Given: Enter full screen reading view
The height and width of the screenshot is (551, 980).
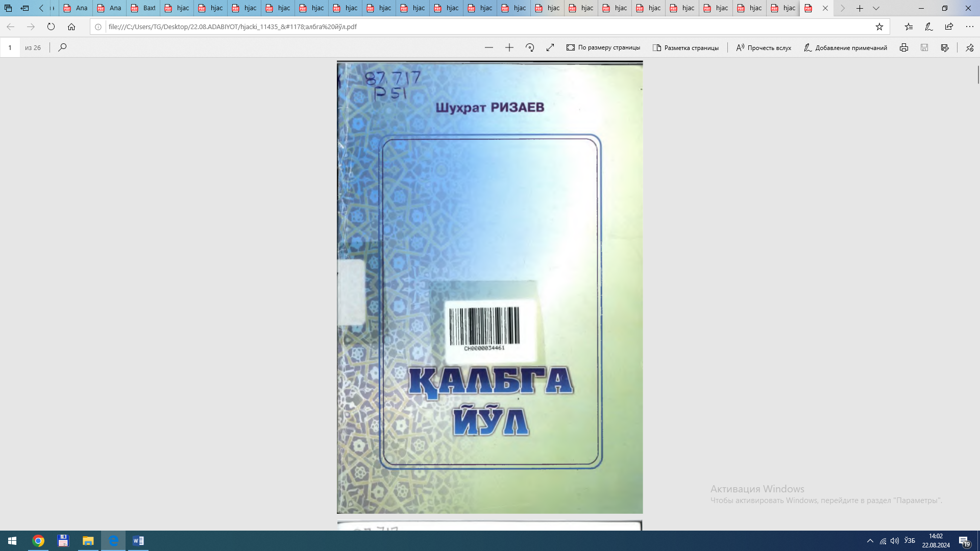Looking at the screenshot, I should point(550,47).
